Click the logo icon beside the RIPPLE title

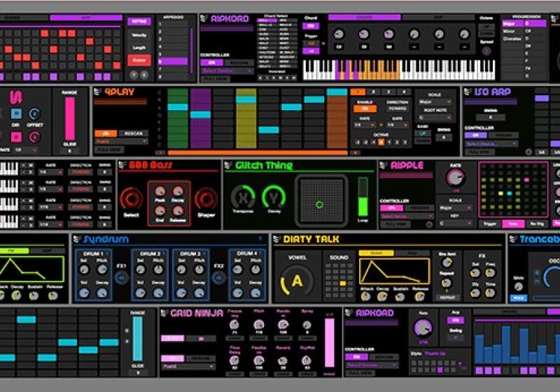point(384,165)
